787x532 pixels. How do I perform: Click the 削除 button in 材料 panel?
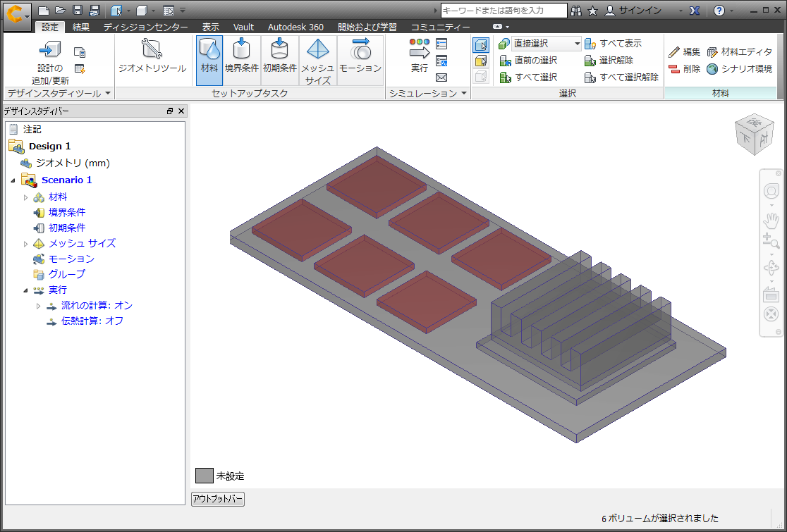[x=684, y=68]
